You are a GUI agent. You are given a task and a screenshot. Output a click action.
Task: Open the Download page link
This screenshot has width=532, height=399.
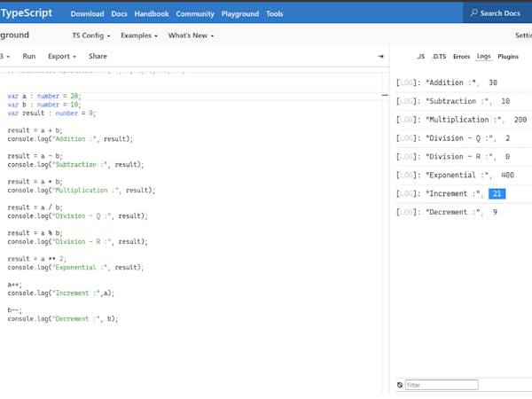pyautogui.click(x=87, y=14)
